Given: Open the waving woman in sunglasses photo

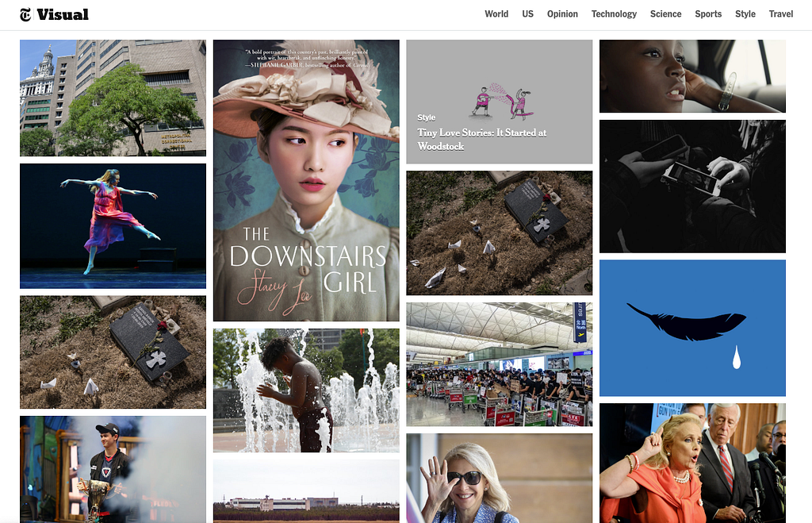Looking at the screenshot, I should (500, 479).
